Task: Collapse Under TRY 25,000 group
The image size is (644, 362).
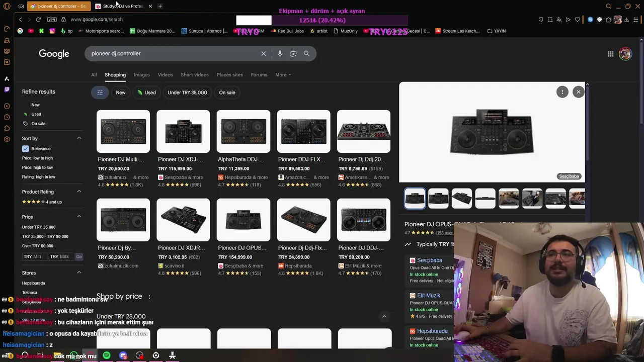Action: click(384, 317)
